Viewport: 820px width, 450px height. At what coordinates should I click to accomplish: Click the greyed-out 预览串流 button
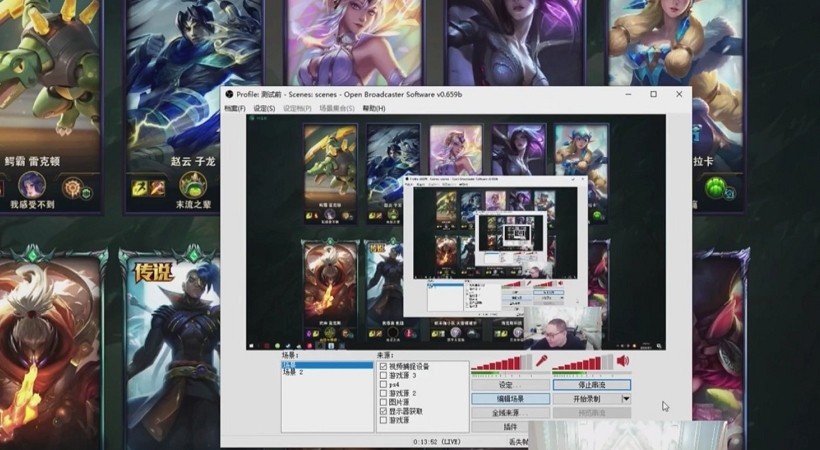tap(592, 413)
